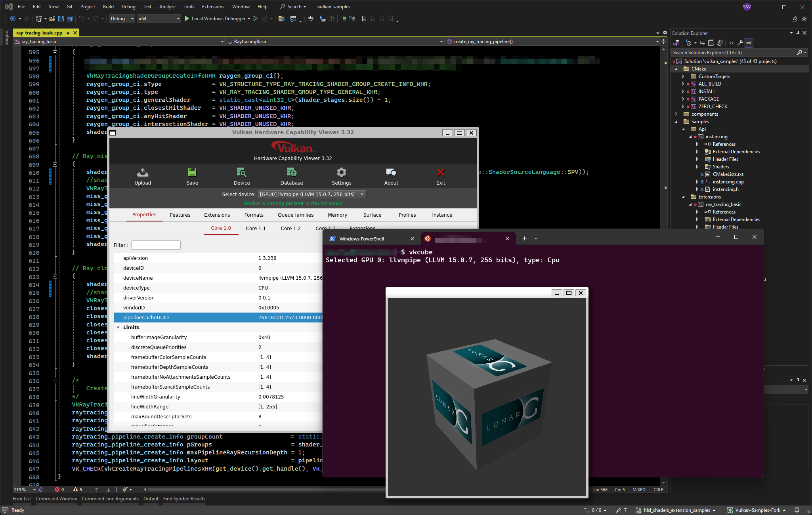
Task: Unpin the ray_tracing_basic.cpp document tab
Action: [x=68, y=33]
